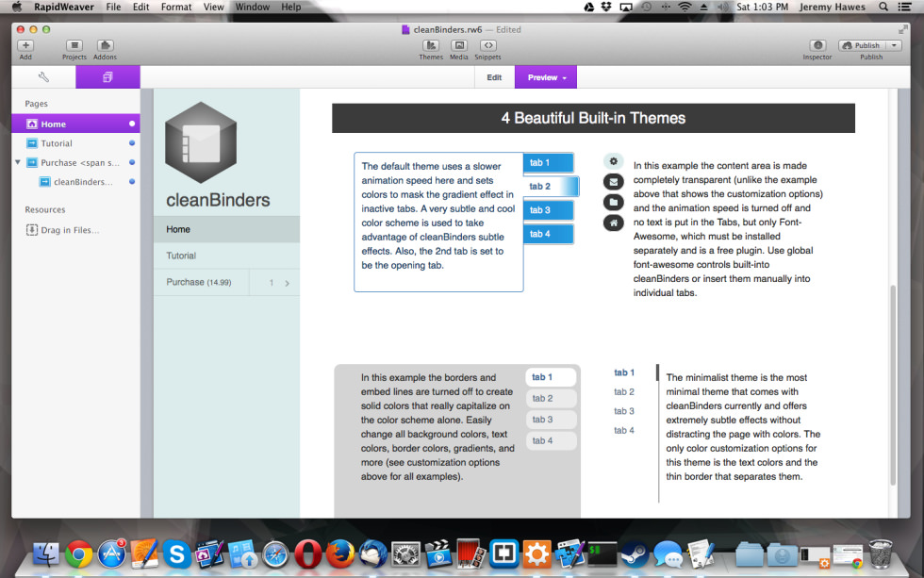Click the status dot on the Home row
Screen dimensions: 924x578
[132, 124]
